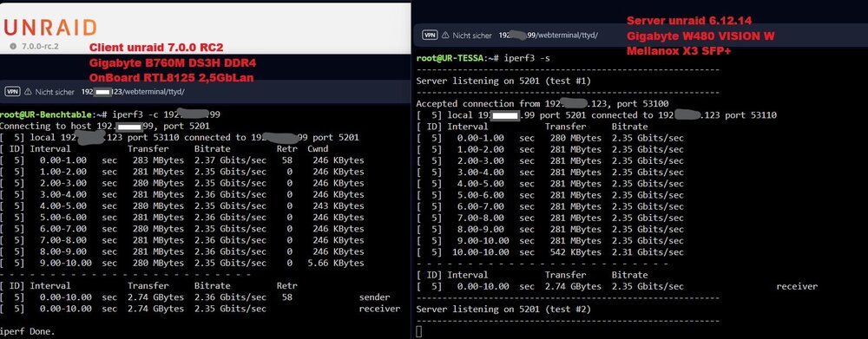Click the '9.00-10.00' interval in the right terminal
Viewport: 868px width, 339px height.
[483, 240]
